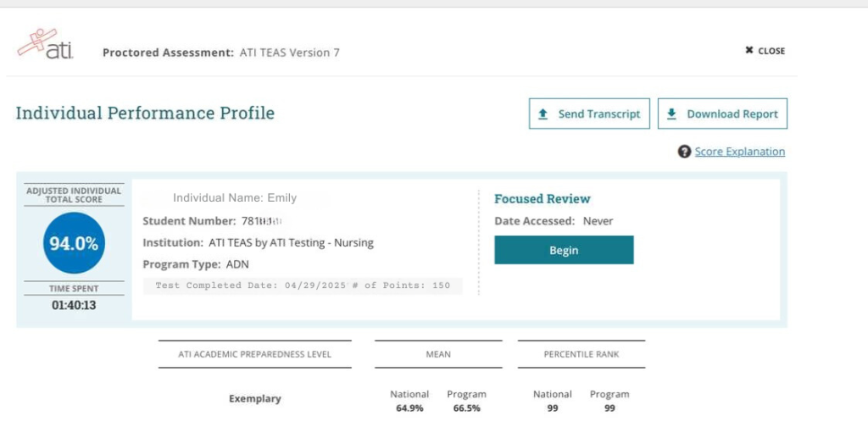
Task: Click the Download Report button
Action: pyautogui.click(x=722, y=114)
